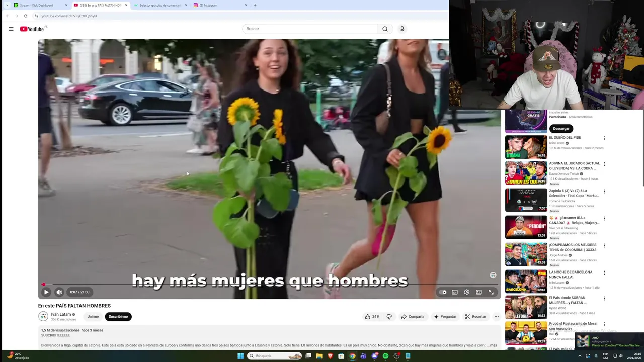Open options menu for EL SUEÑO DEL PIBE

click(x=604, y=138)
